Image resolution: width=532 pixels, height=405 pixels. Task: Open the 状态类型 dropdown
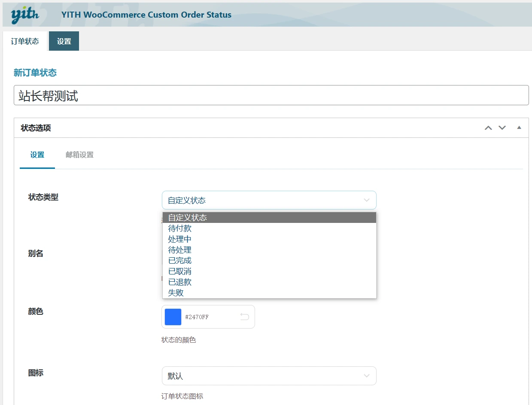tap(269, 200)
